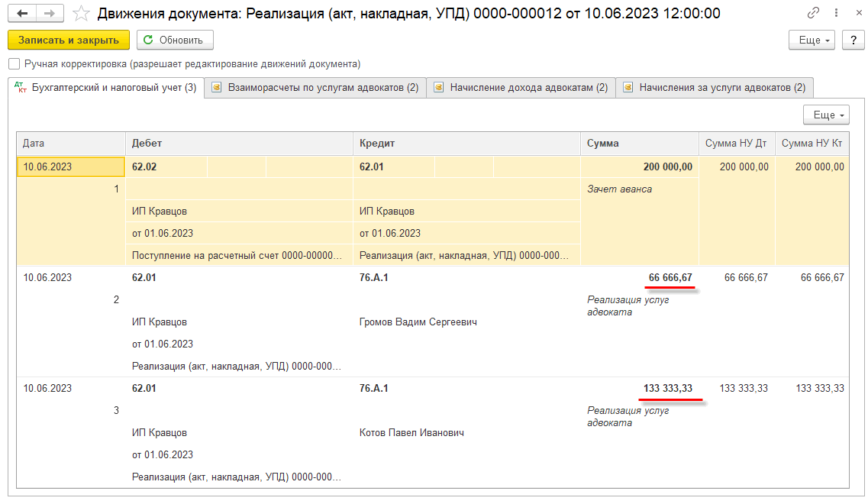
Task: Sort by the Дата column header
Action: tap(70, 143)
